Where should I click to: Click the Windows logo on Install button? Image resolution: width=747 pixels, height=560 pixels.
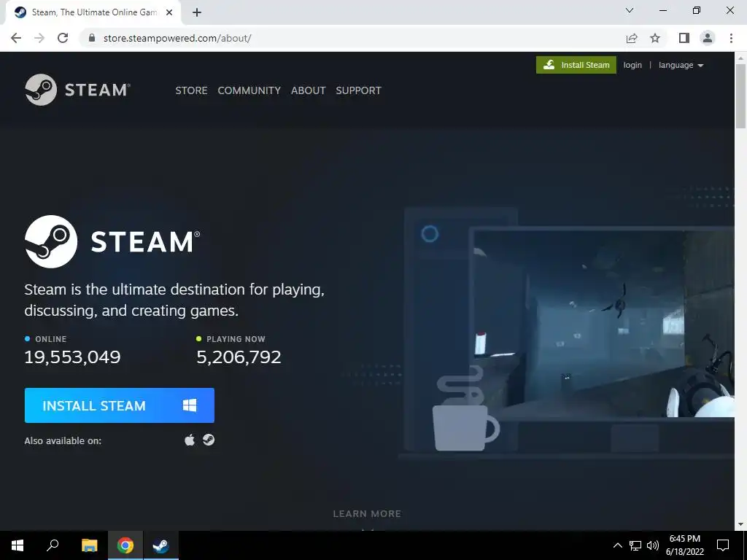(x=190, y=405)
